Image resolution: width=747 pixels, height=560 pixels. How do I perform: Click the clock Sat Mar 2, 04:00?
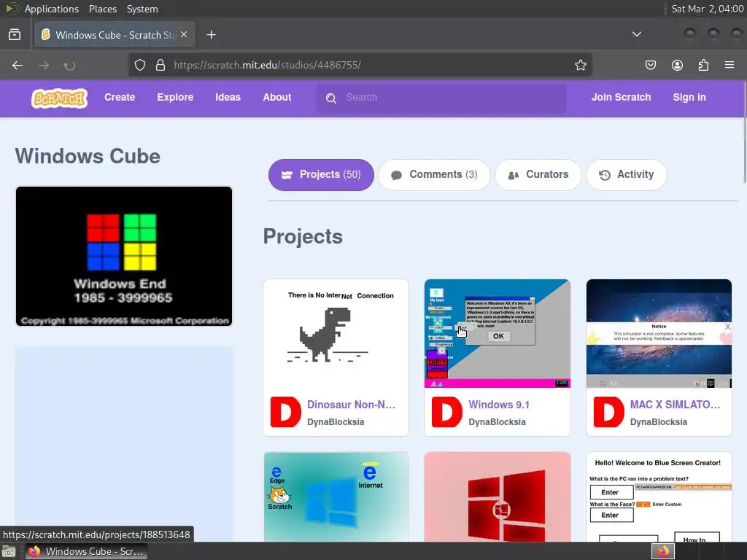click(x=708, y=9)
